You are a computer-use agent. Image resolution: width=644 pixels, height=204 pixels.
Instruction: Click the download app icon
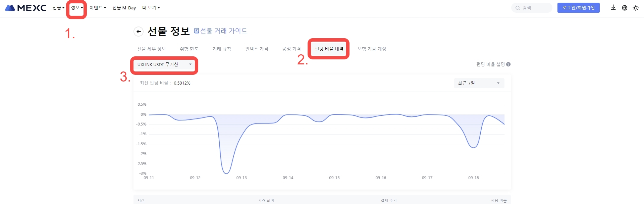(x=613, y=8)
